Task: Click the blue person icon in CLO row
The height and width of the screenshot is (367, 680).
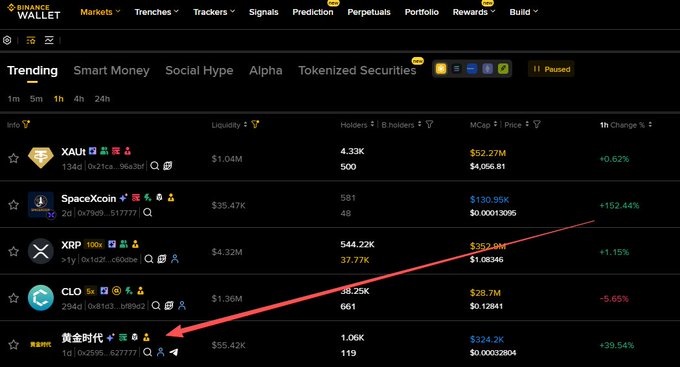Action: click(x=182, y=305)
